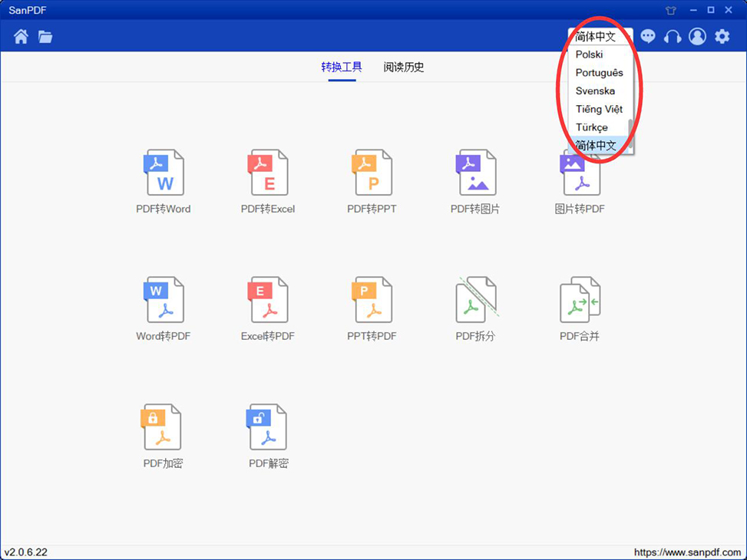Switch to the 转换工具 tab
The image size is (747, 560).
click(x=342, y=68)
